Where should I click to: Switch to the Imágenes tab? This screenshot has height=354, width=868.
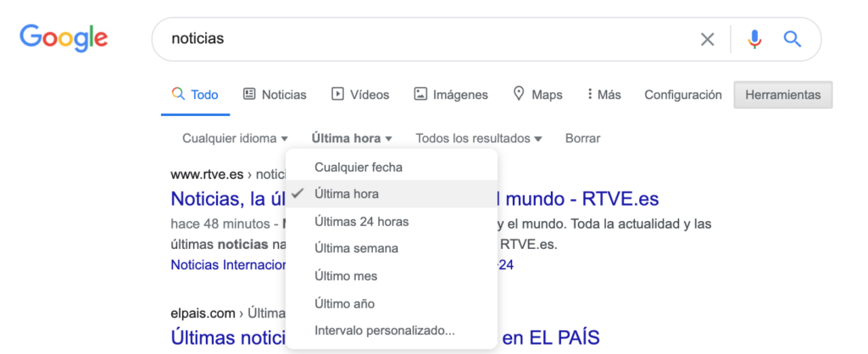click(451, 95)
